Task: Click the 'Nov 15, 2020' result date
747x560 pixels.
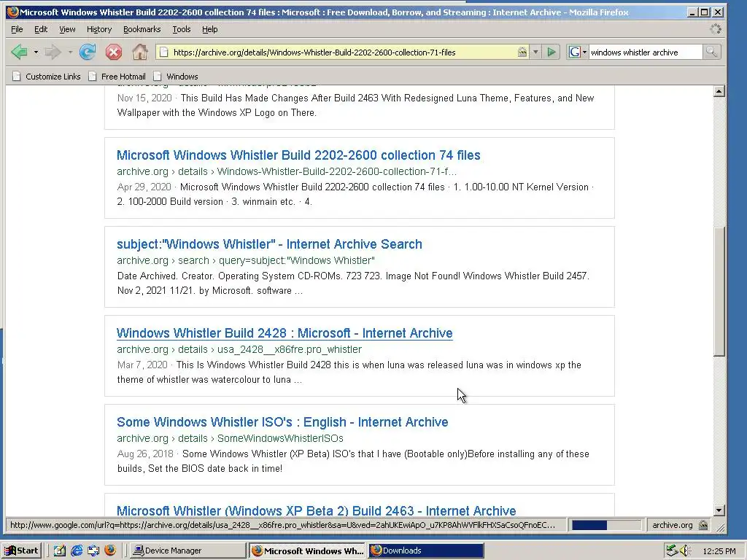Action: pyautogui.click(x=144, y=98)
